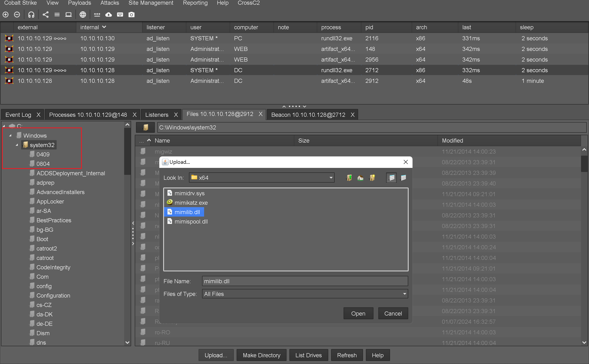Click the headphones listeners toolbar icon
Image resolution: width=589 pixels, height=364 pixels.
click(31, 15)
